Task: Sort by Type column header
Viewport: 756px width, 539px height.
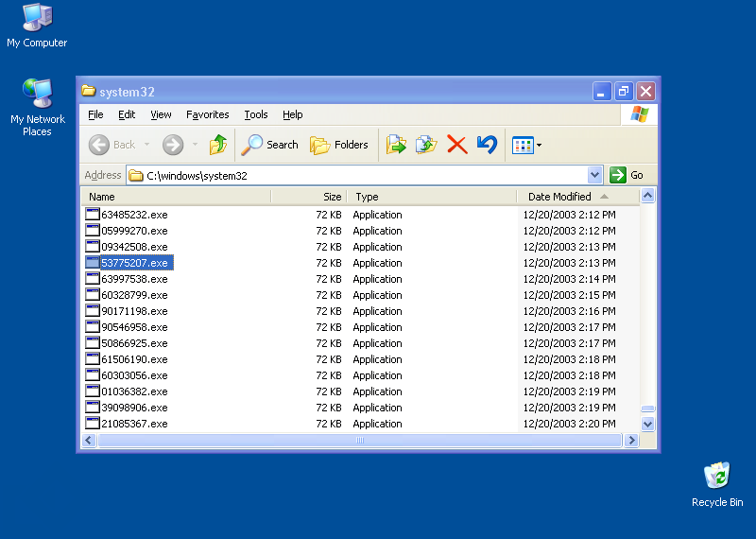Action: point(432,197)
